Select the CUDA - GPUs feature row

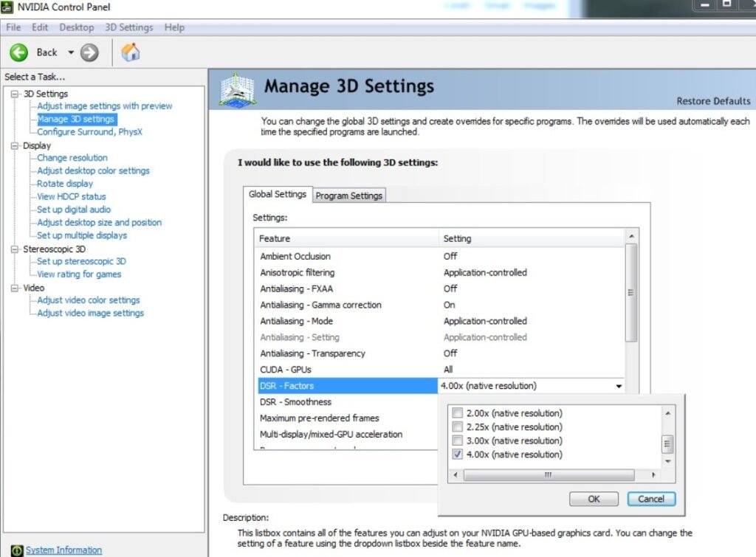coord(441,370)
